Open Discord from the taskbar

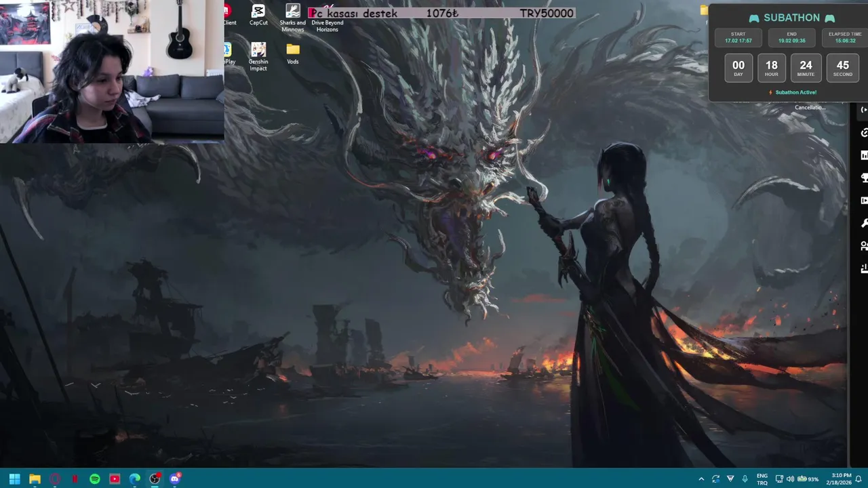(175, 479)
